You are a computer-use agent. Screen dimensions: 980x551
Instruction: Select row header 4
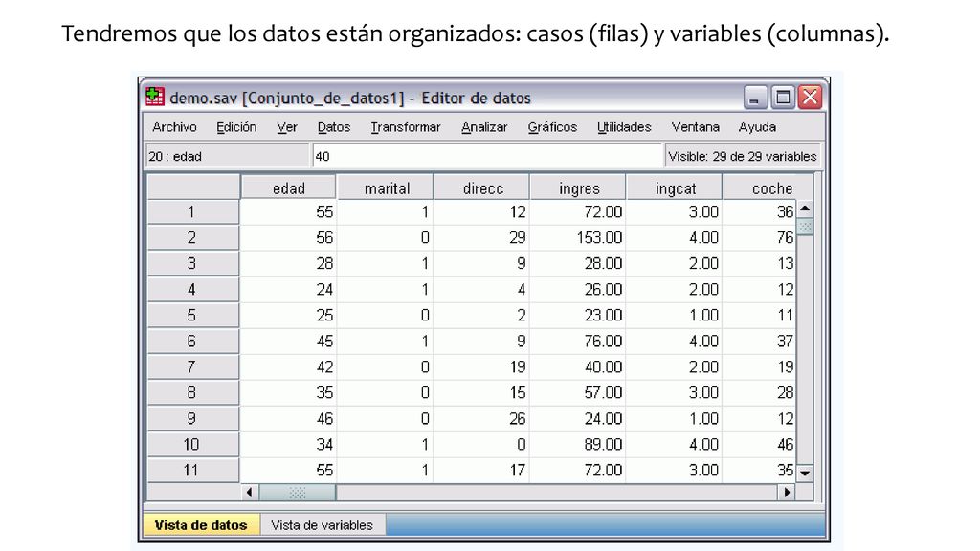(192, 289)
